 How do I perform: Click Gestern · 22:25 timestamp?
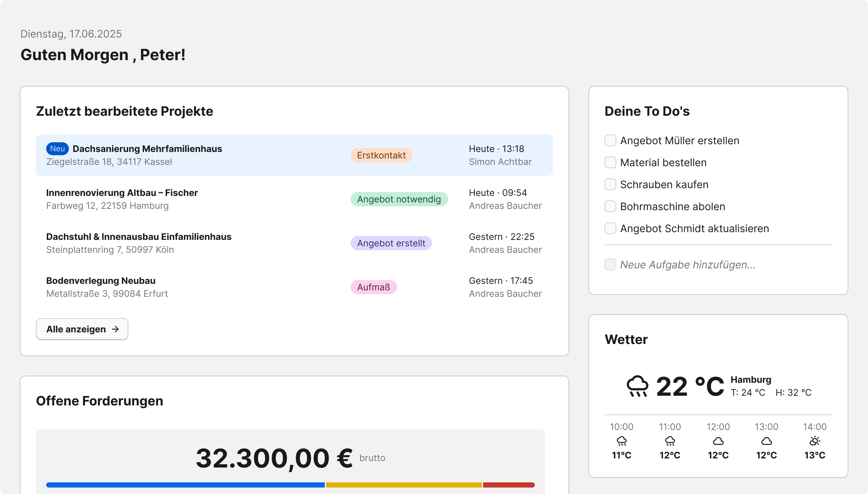pyautogui.click(x=502, y=237)
